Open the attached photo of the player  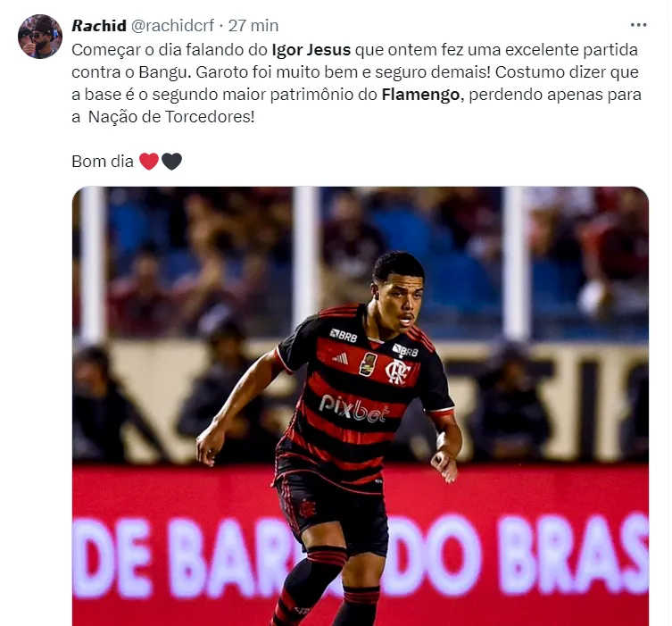pyautogui.click(x=360, y=406)
